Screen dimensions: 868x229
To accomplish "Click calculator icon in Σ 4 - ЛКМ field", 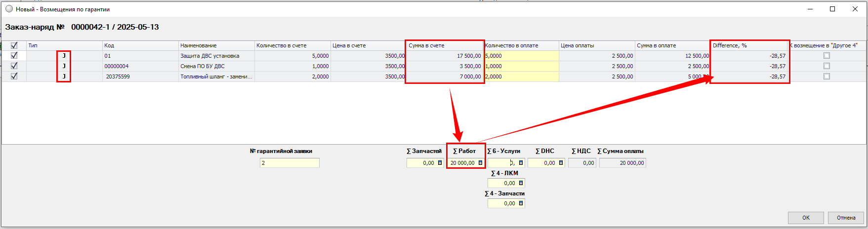I will (521, 183).
